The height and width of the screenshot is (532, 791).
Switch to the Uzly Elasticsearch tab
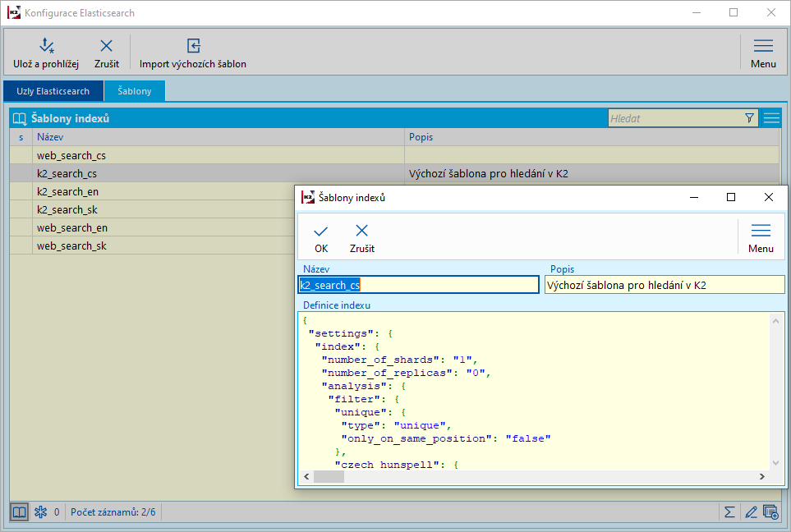(x=53, y=91)
